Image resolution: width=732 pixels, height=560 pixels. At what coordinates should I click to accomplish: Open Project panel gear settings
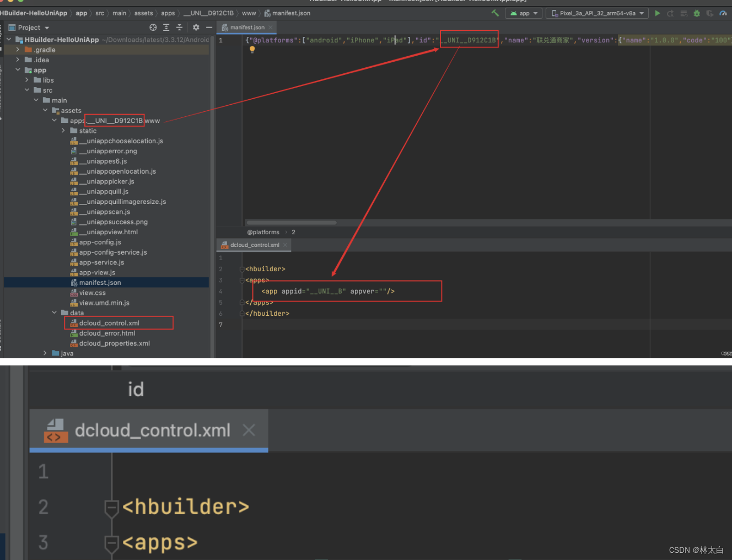[196, 27]
